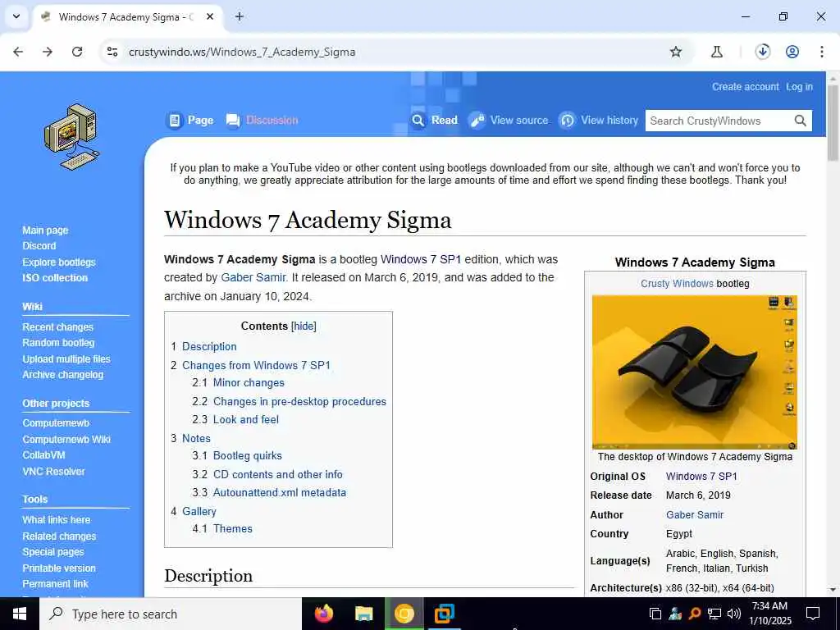Open Windows 7 SP1 link in infobox
This screenshot has height=630, width=840.
click(701, 477)
